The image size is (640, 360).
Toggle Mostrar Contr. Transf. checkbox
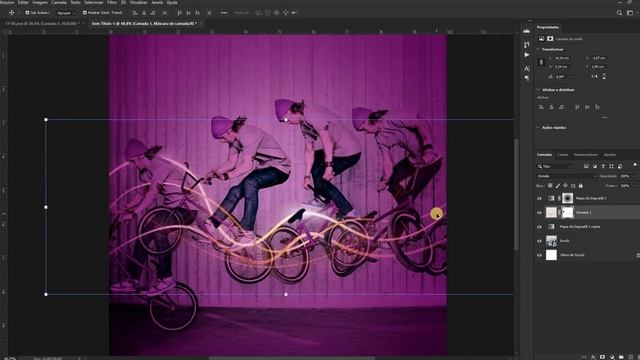(x=85, y=13)
